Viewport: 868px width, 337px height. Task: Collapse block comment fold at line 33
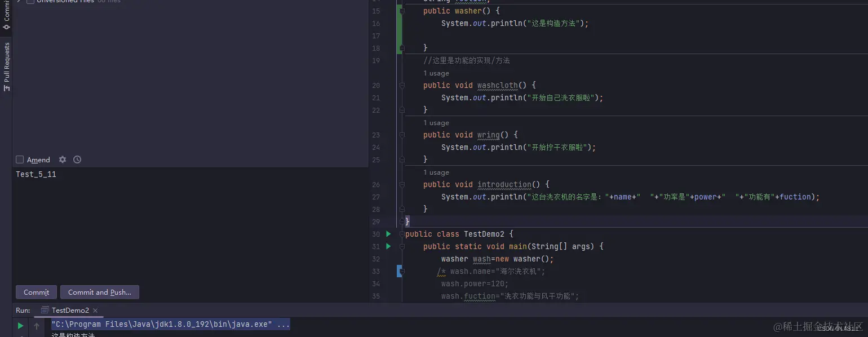click(402, 272)
